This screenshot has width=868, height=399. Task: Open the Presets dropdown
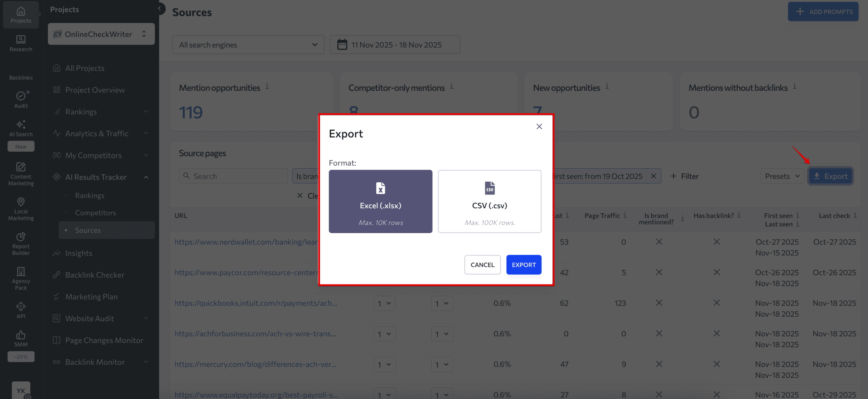782,176
